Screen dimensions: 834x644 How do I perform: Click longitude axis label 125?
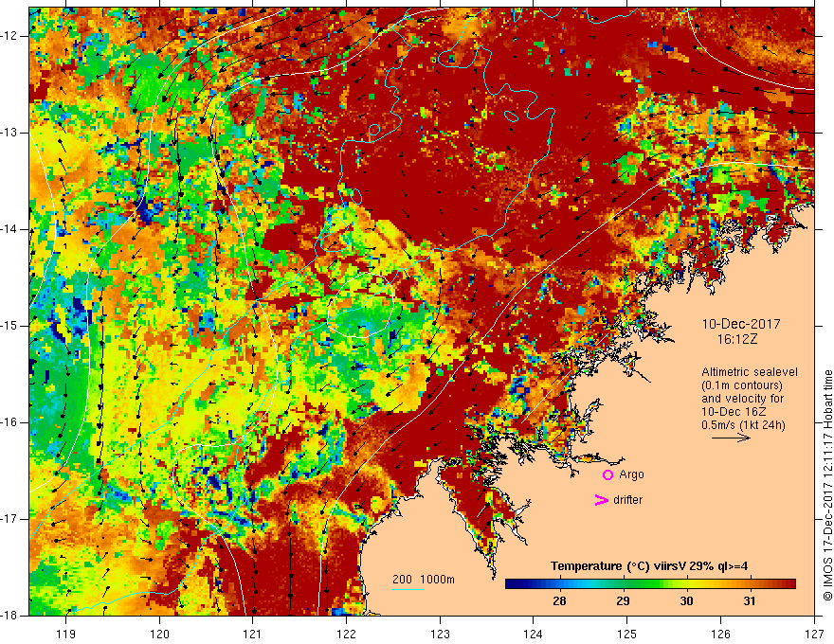pos(627,634)
